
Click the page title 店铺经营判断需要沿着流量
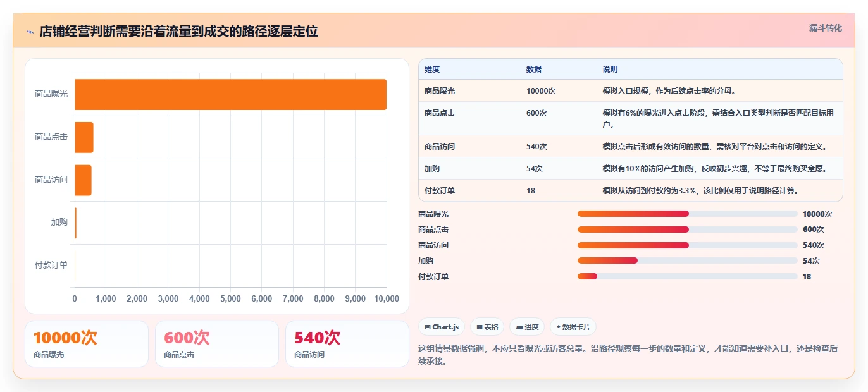(178, 32)
